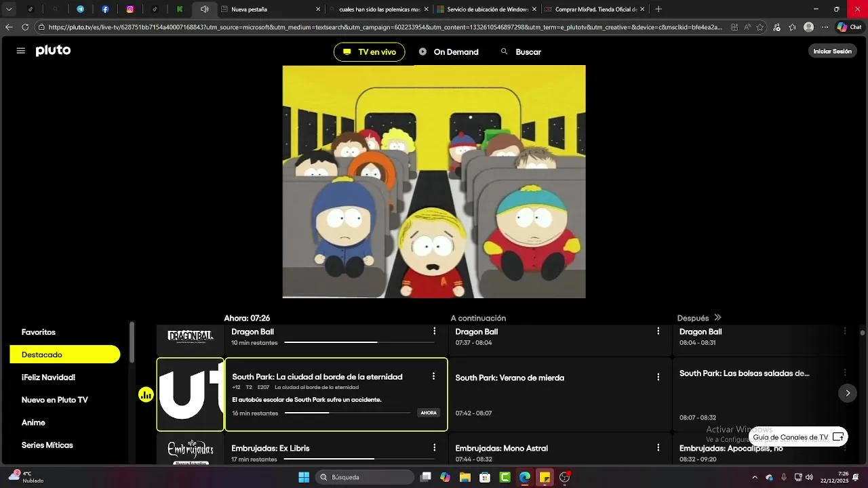The width and height of the screenshot is (868, 488).
Task: Click the Embrujadas channel logo
Action: (x=190, y=451)
